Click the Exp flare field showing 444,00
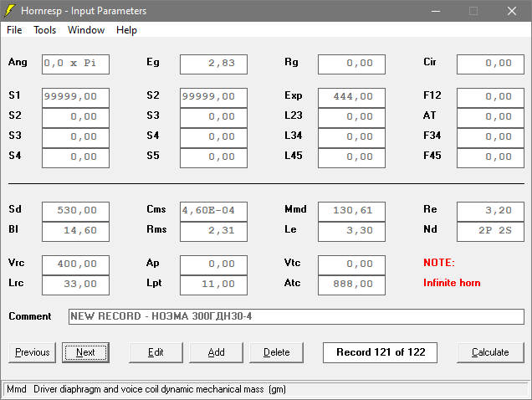The height and width of the screenshot is (400, 532). (x=351, y=96)
